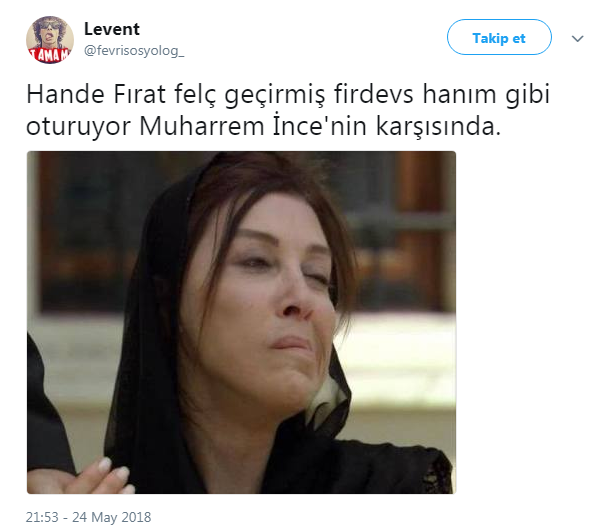The width and height of the screenshot is (596, 530).
Task: Open the attached photo of the woman
Action: 241,322
